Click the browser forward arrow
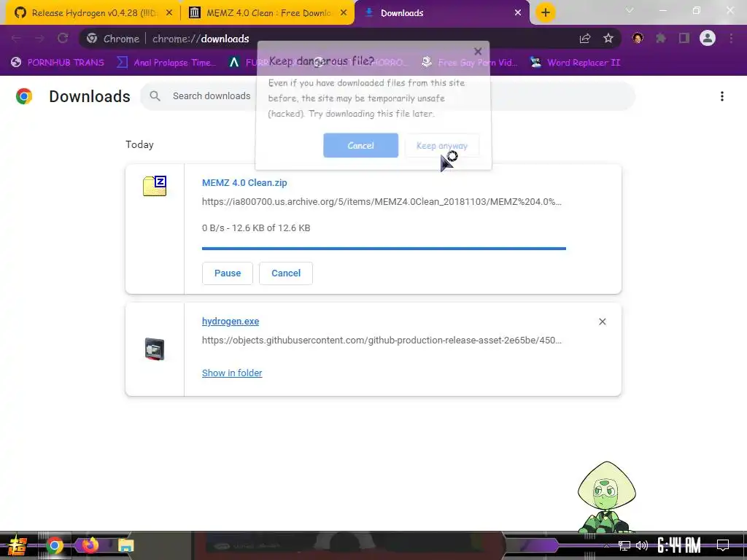Viewport: 747px width, 560px height. [x=39, y=39]
